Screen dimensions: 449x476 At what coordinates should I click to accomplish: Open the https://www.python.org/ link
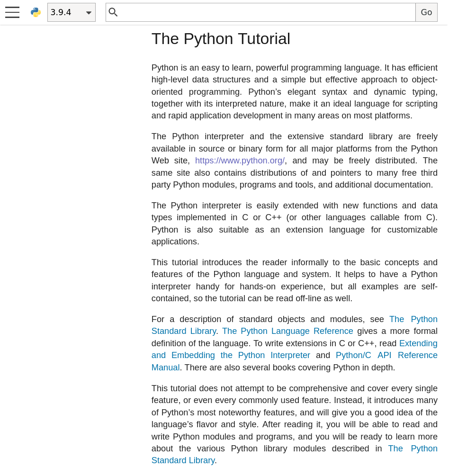[x=240, y=161]
